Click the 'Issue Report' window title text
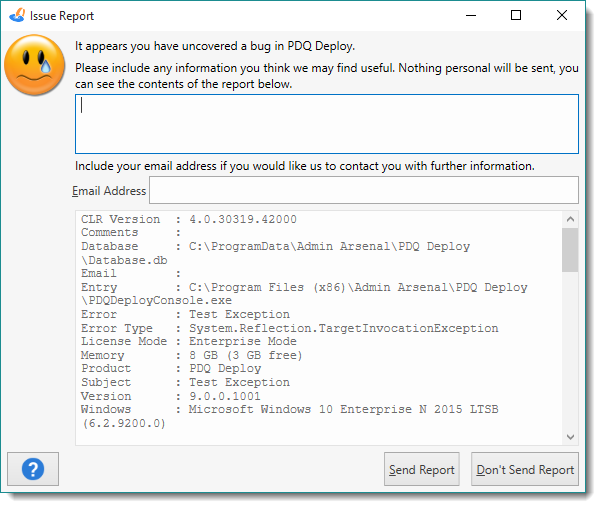This screenshot has width=601, height=508. 62,16
